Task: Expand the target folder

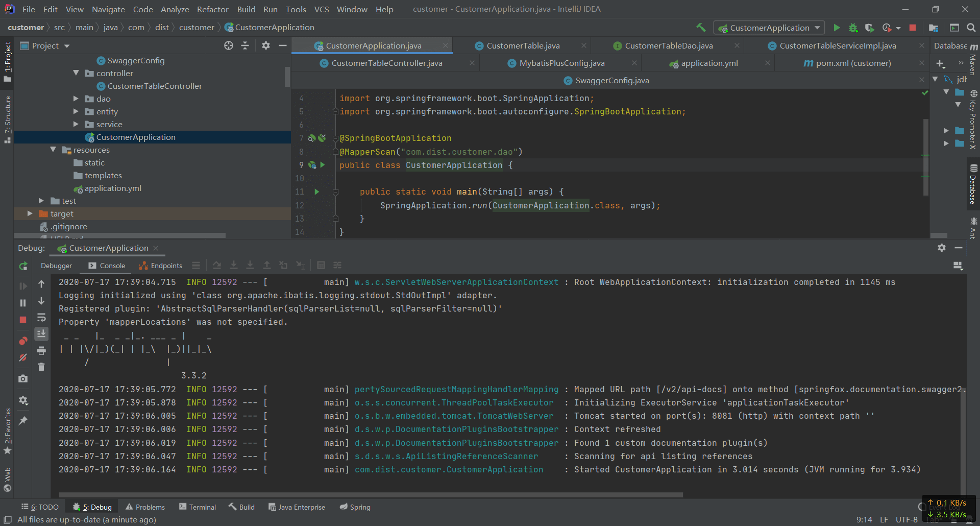Action: pyautogui.click(x=30, y=213)
